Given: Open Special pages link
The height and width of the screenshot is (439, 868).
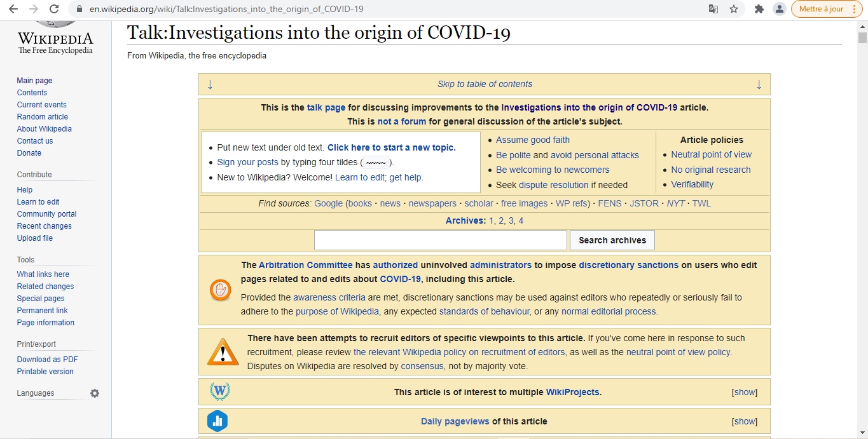Looking at the screenshot, I should (41, 299).
